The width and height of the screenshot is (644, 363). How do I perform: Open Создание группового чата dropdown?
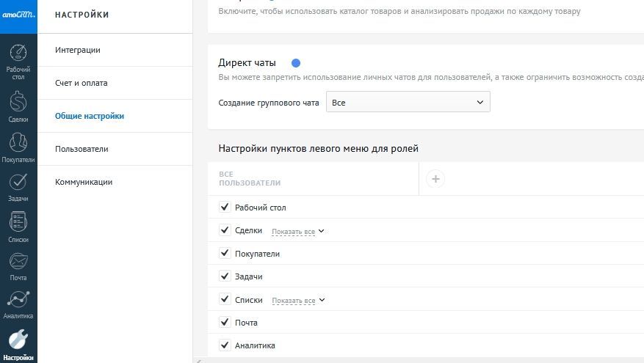point(408,103)
